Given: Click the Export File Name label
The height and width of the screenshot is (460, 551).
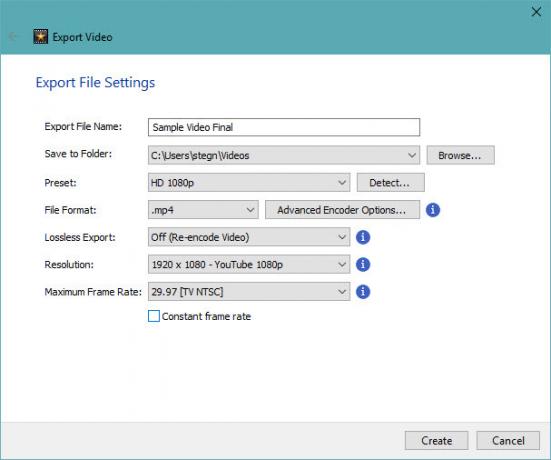Looking at the screenshot, I should pos(83,127).
